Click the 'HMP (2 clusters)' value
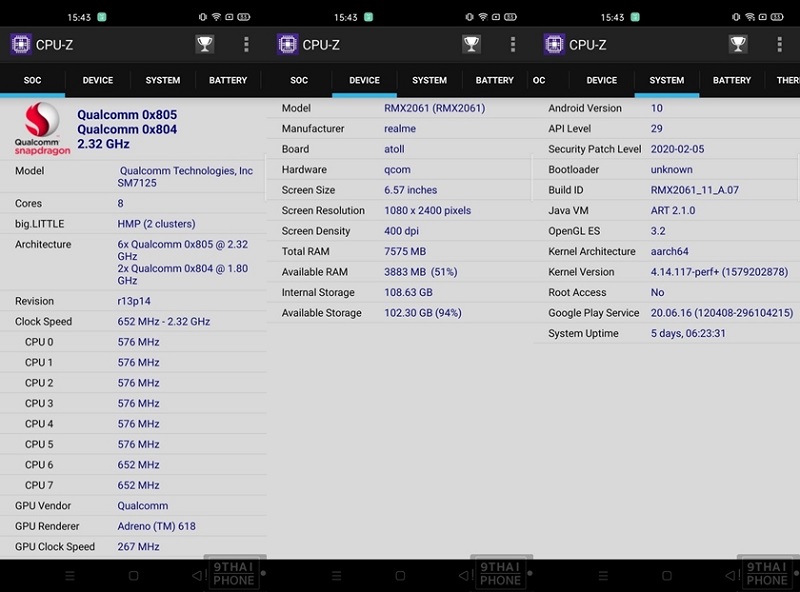 pyautogui.click(x=156, y=224)
